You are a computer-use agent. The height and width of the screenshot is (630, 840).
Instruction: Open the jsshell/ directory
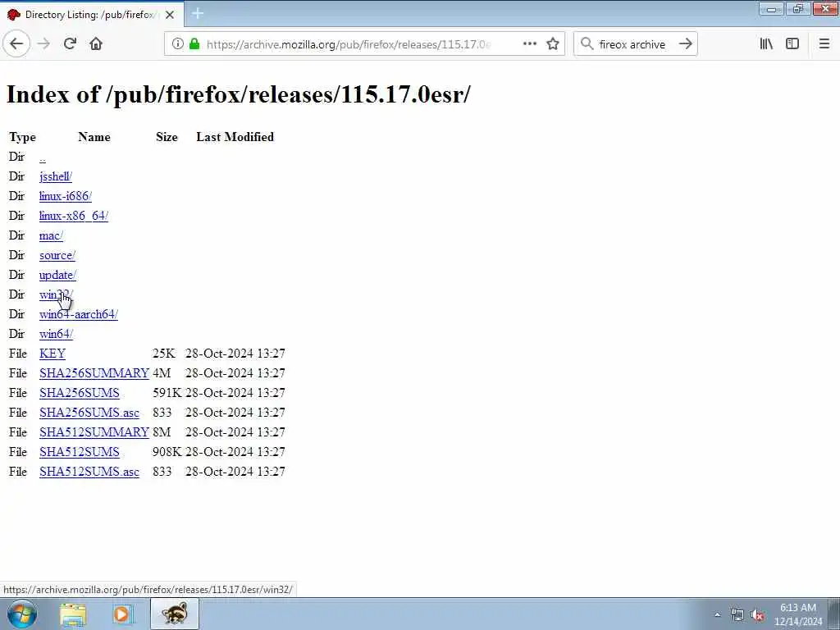56,177
